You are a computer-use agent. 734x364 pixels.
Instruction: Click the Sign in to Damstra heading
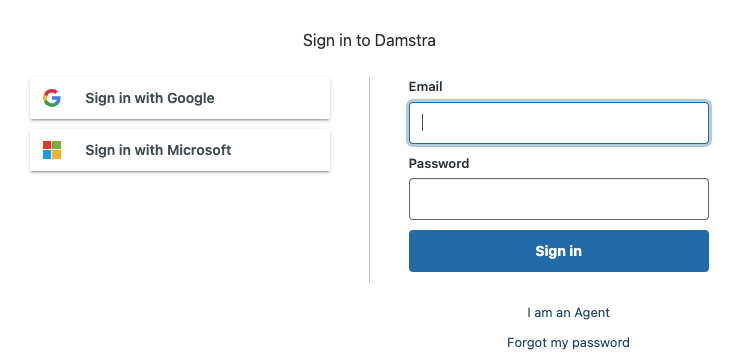pos(369,40)
